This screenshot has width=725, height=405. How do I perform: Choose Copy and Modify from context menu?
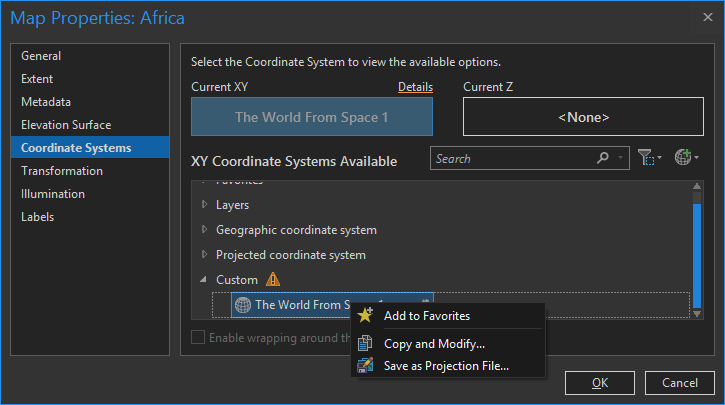[x=434, y=344]
